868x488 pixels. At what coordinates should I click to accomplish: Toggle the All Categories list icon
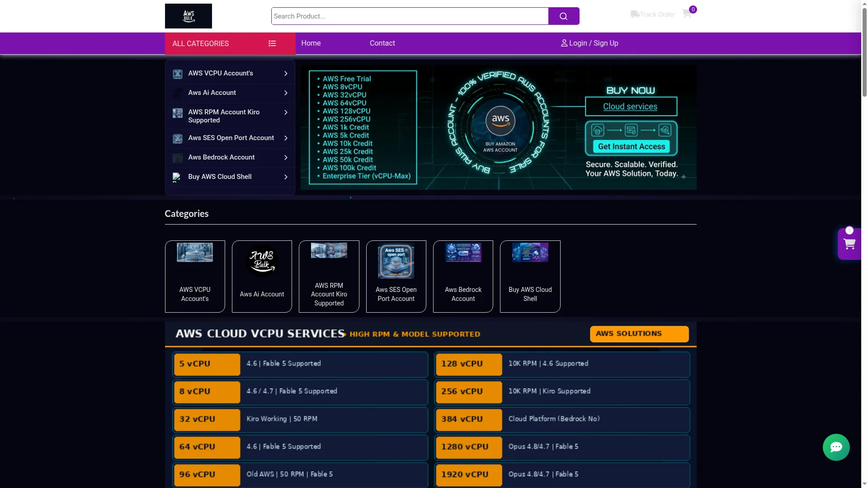[x=272, y=43]
